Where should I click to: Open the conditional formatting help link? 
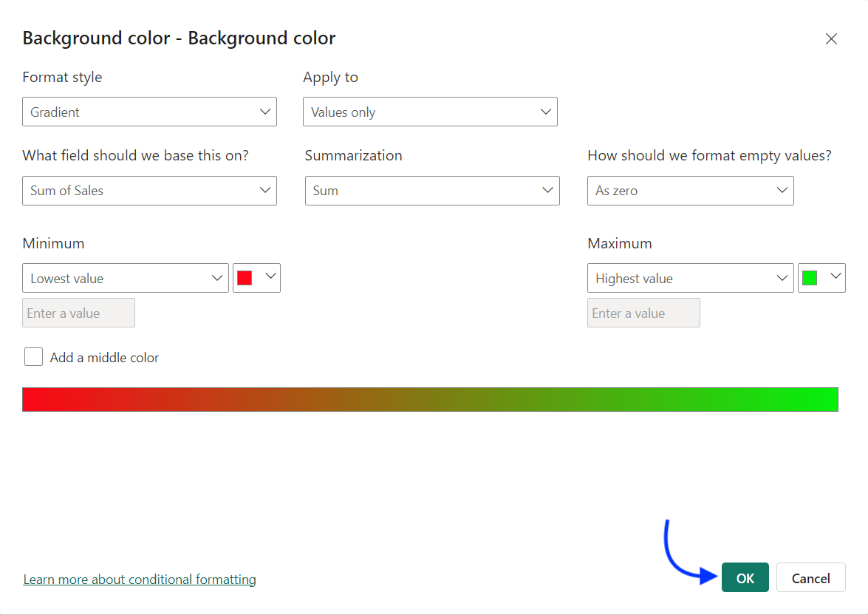[x=140, y=579]
